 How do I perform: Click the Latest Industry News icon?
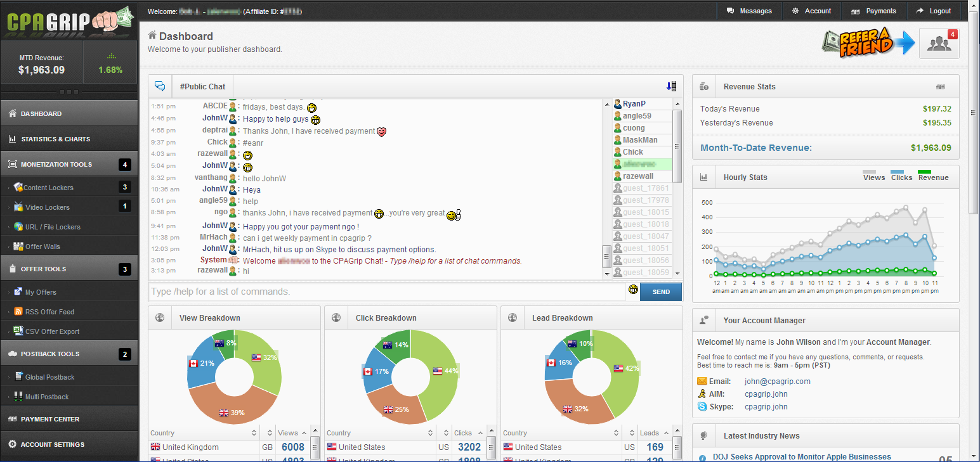[704, 436]
